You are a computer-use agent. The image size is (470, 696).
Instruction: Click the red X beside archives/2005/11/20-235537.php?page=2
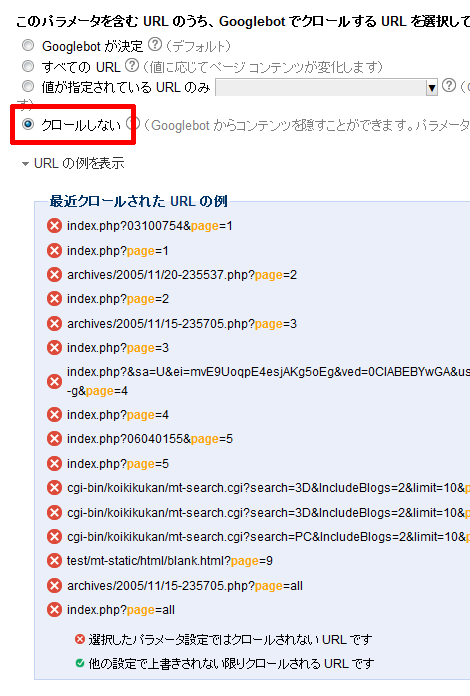[x=54, y=275]
